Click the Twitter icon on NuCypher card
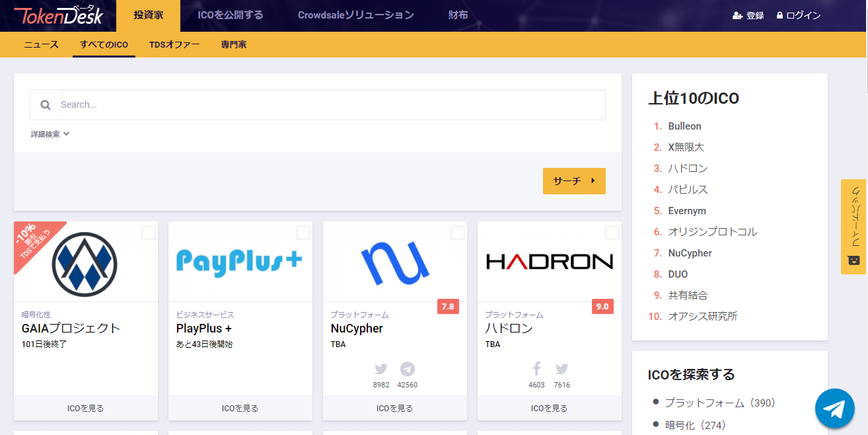868x435 pixels. (381, 369)
